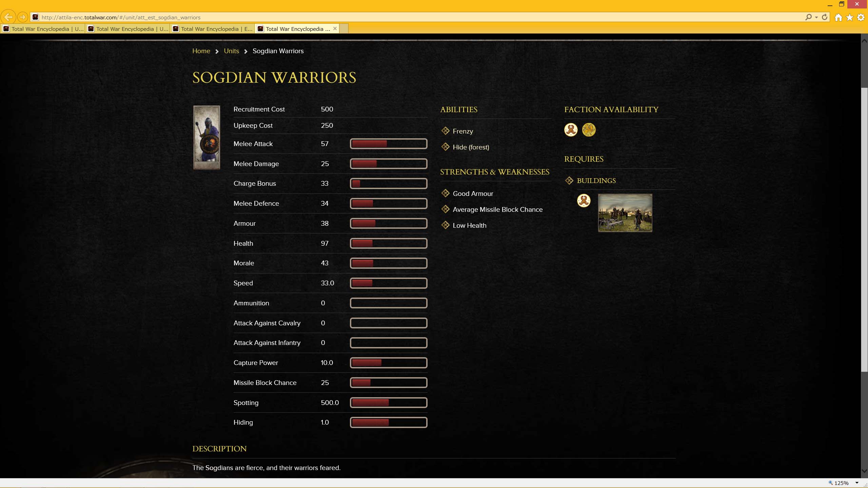Click the second faction emblem under Faction Availability
This screenshot has height=488, width=868.
589,130
